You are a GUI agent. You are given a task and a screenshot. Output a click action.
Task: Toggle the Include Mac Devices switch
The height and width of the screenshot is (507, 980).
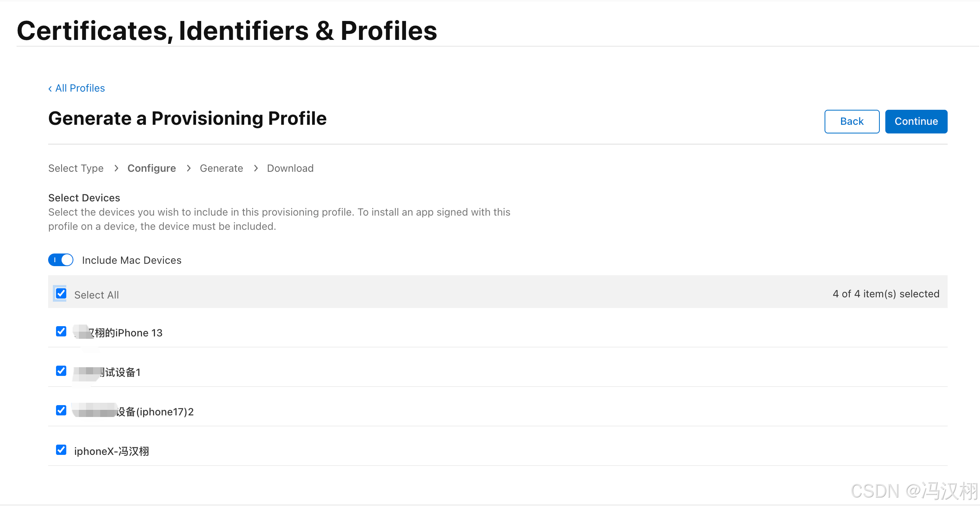61,260
